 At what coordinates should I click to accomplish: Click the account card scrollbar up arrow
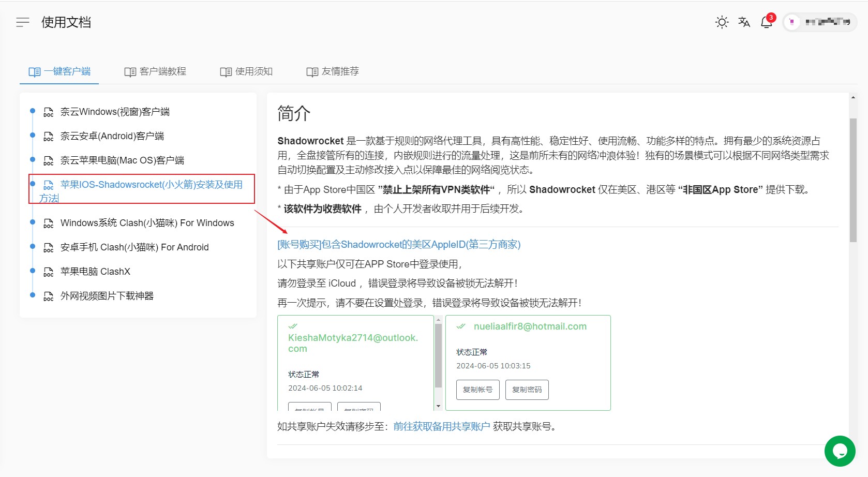coord(438,320)
